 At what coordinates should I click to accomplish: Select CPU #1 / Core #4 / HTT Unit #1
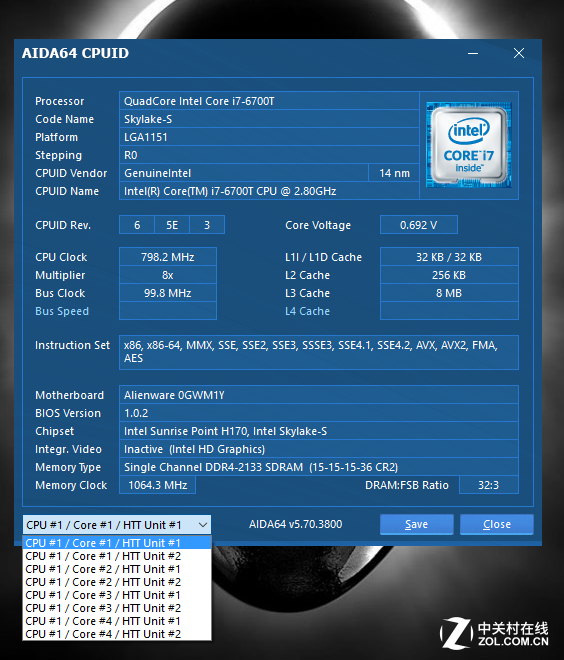click(117, 621)
